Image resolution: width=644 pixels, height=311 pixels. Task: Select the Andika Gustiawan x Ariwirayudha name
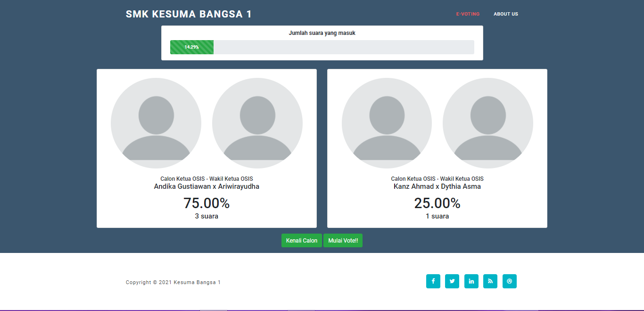point(206,186)
